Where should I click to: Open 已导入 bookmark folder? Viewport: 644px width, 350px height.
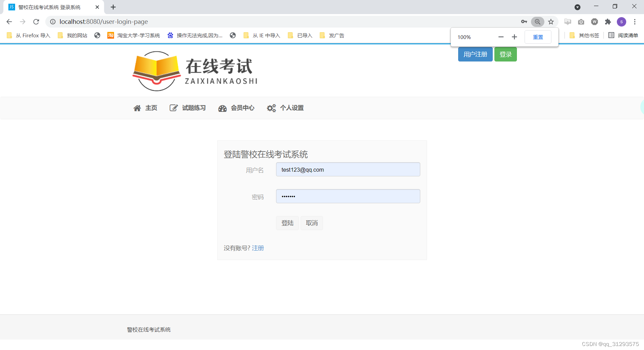300,36
